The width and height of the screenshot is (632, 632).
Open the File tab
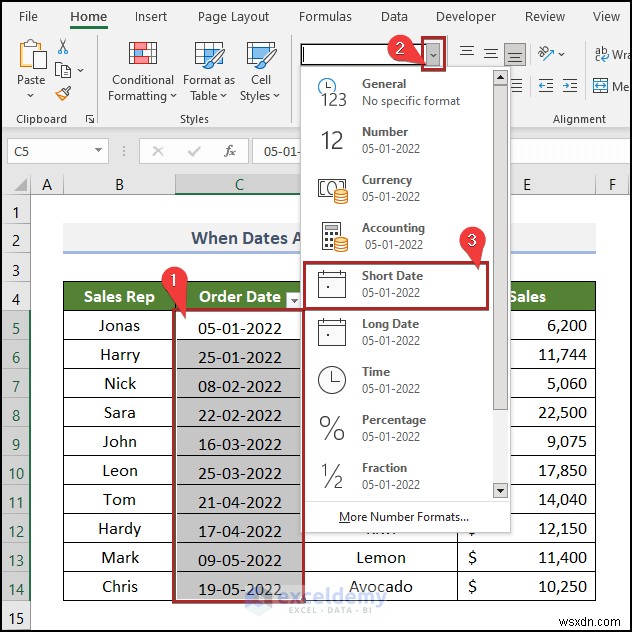coord(28,17)
